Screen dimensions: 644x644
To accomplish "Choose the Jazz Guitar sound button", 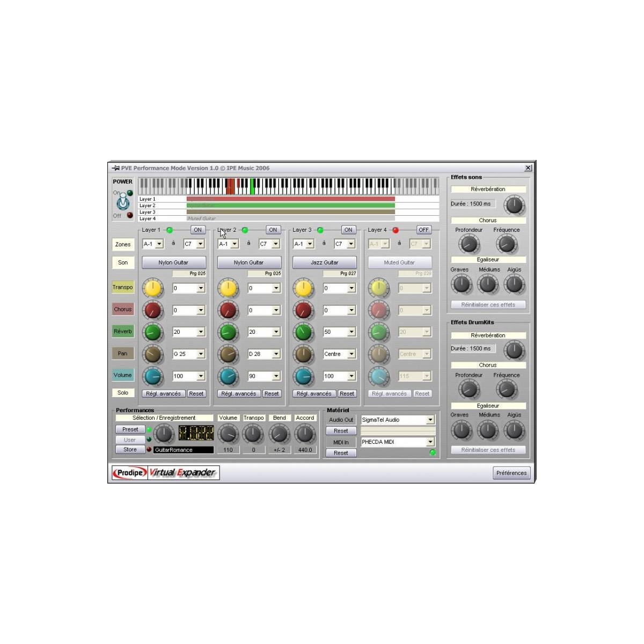I will (x=325, y=262).
